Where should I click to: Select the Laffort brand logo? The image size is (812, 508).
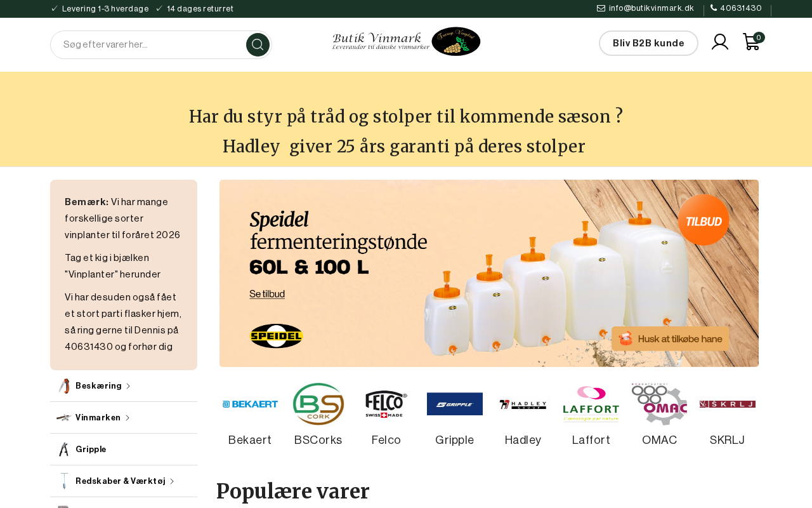point(591,404)
